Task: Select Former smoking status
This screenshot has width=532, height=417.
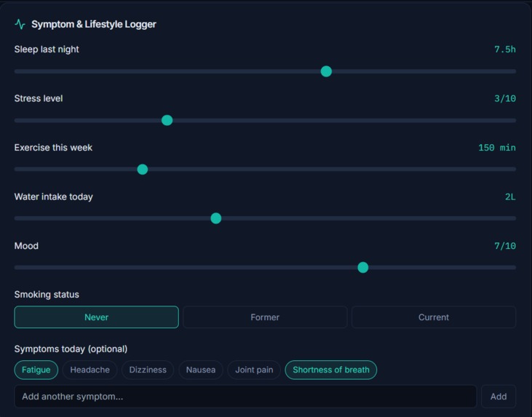Action: (x=265, y=317)
